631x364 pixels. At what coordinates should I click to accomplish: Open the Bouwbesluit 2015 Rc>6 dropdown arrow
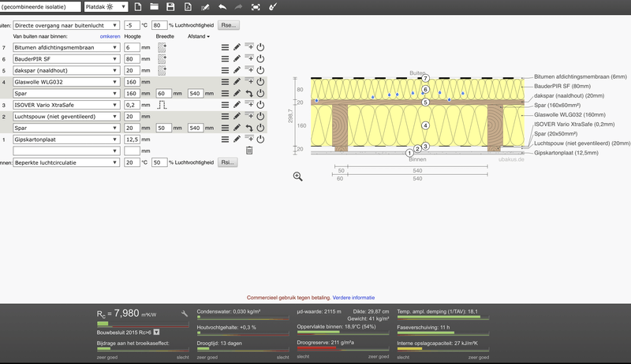pos(156,332)
